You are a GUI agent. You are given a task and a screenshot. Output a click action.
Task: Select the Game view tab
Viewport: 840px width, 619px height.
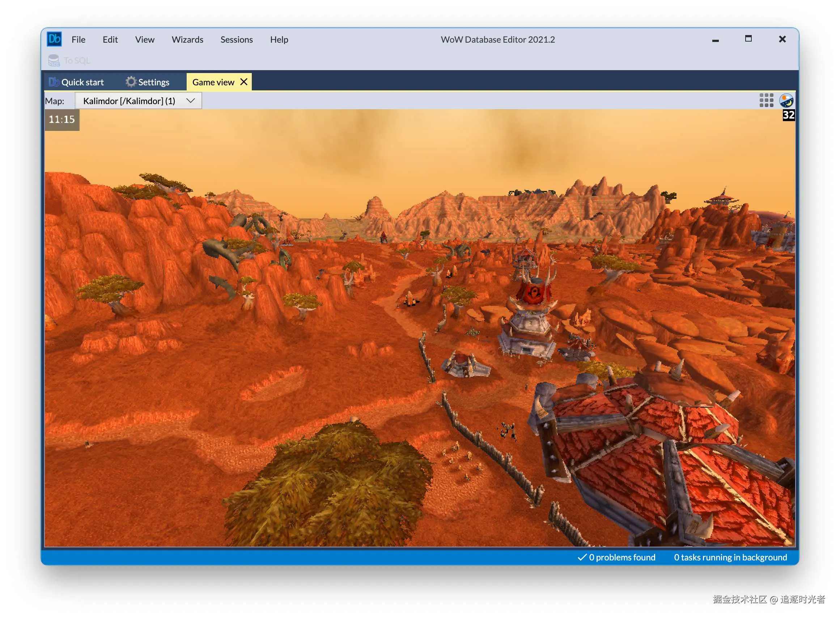click(219, 82)
